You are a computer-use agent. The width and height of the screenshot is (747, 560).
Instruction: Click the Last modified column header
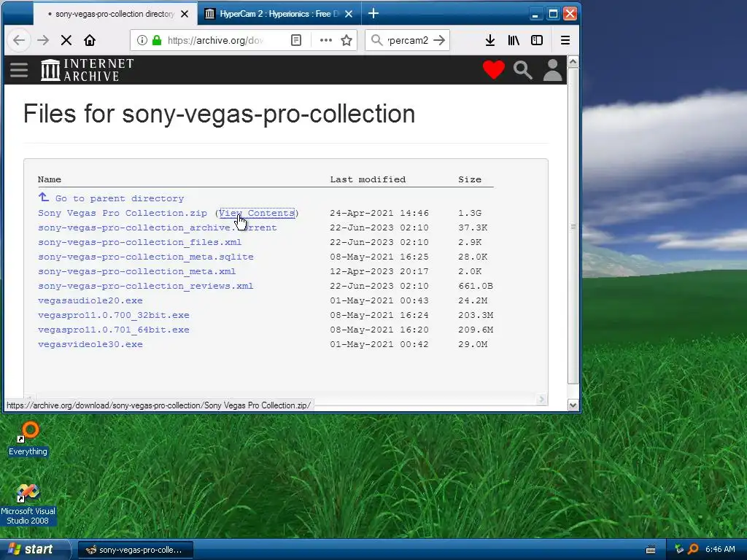click(368, 179)
